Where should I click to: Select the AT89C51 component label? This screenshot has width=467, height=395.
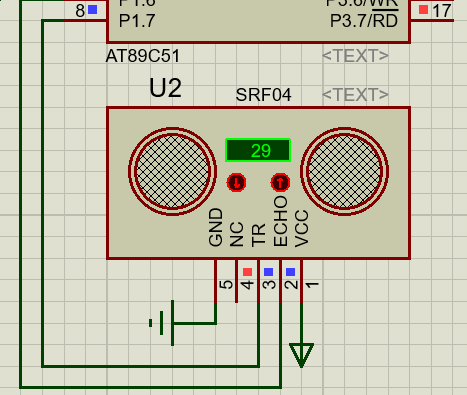pos(143,56)
